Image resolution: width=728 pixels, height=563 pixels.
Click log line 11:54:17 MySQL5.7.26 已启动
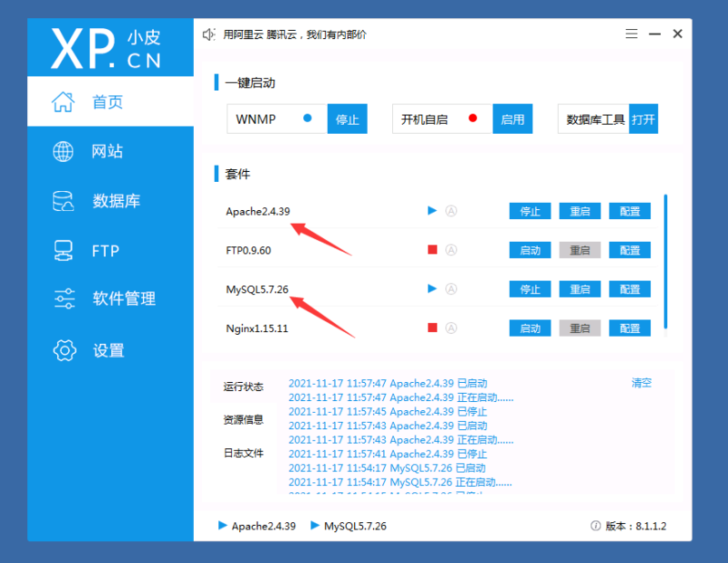[x=387, y=467]
